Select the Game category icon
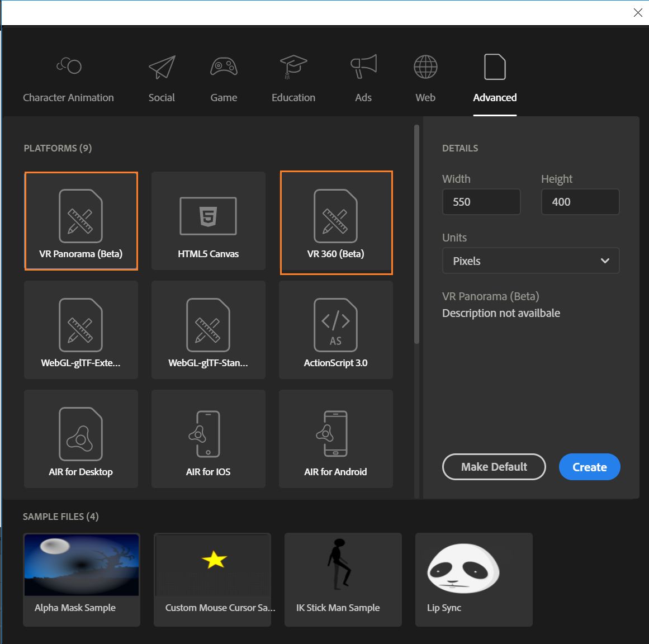 click(x=223, y=77)
